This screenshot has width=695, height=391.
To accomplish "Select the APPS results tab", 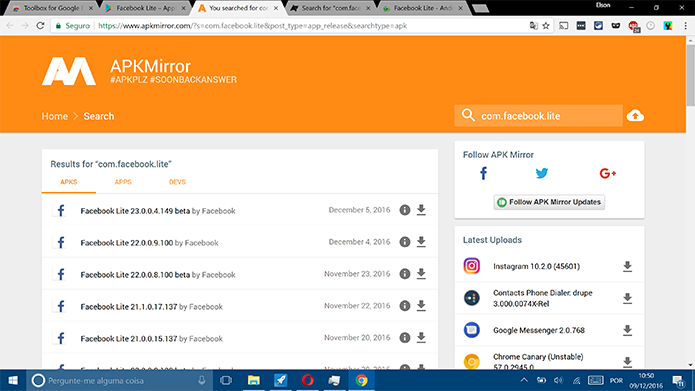I will (x=123, y=182).
